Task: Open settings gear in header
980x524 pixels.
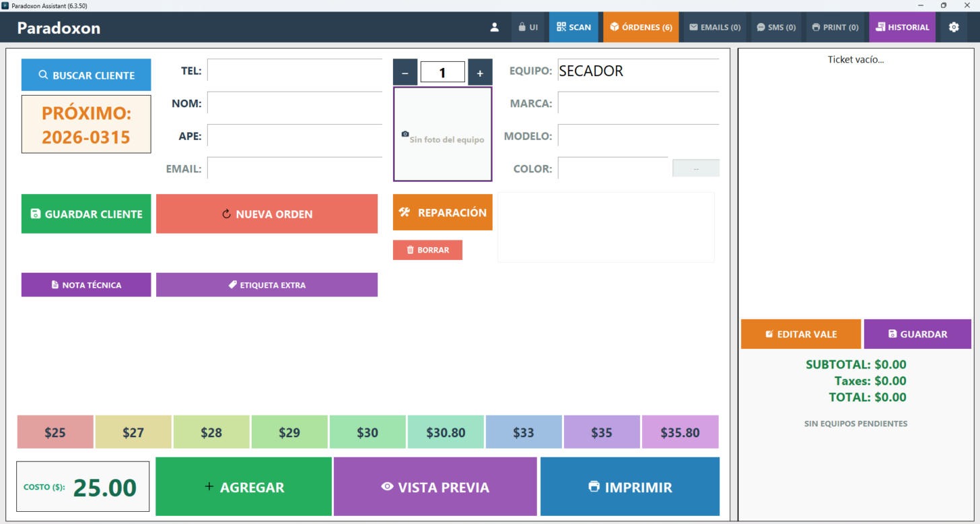Action: pos(954,28)
